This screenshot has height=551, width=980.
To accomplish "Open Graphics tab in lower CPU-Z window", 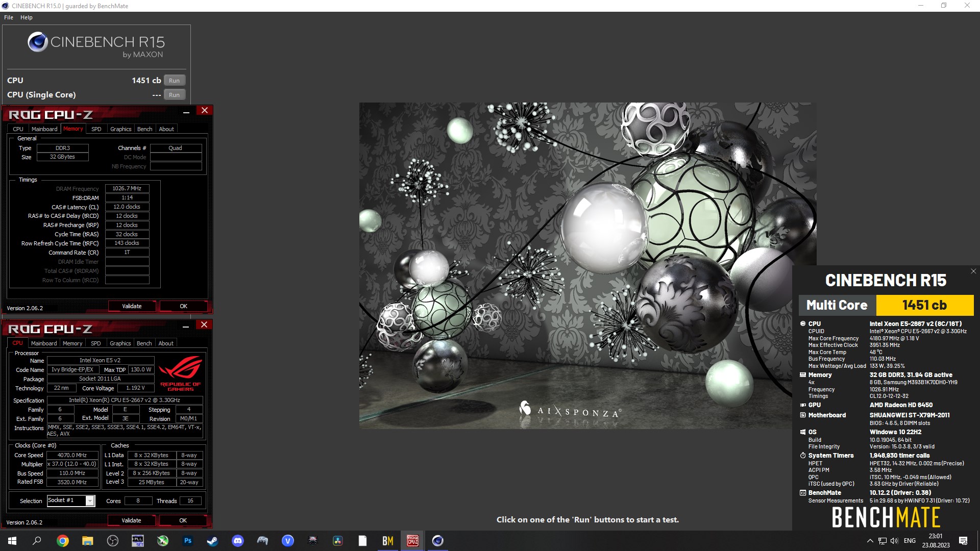I will click(x=120, y=343).
